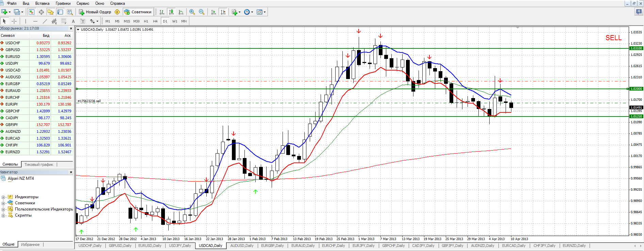The image size is (644, 251).
Task: Open the Вставка menu
Action: (42, 3)
